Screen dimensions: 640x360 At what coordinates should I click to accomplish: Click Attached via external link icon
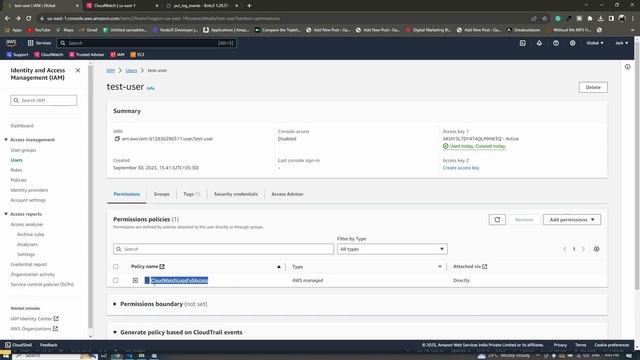(484, 267)
